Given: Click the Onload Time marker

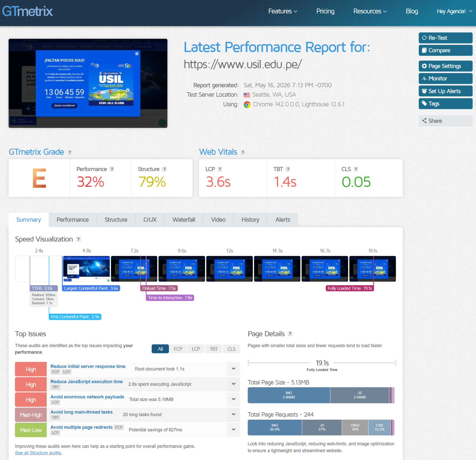Looking at the screenshot, I should pos(159,288).
